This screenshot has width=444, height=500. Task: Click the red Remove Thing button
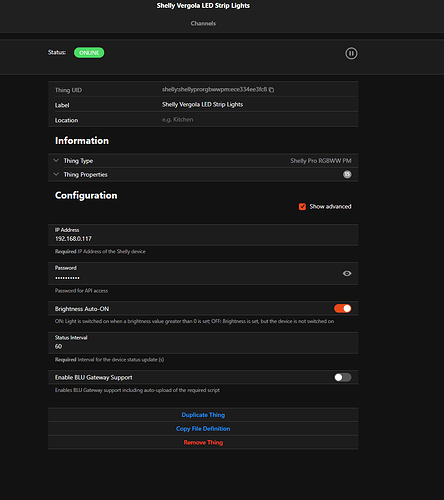[x=203, y=442]
